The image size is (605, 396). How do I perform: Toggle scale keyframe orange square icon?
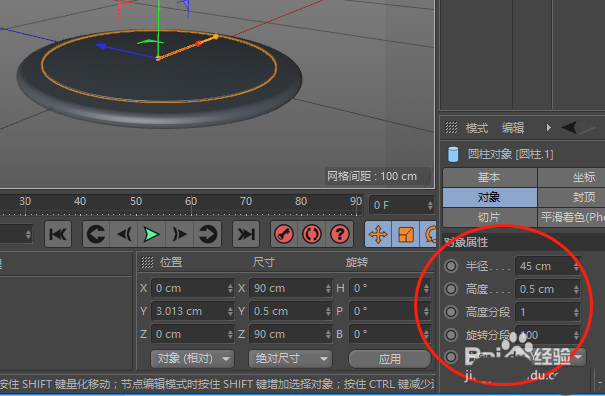[x=406, y=234]
